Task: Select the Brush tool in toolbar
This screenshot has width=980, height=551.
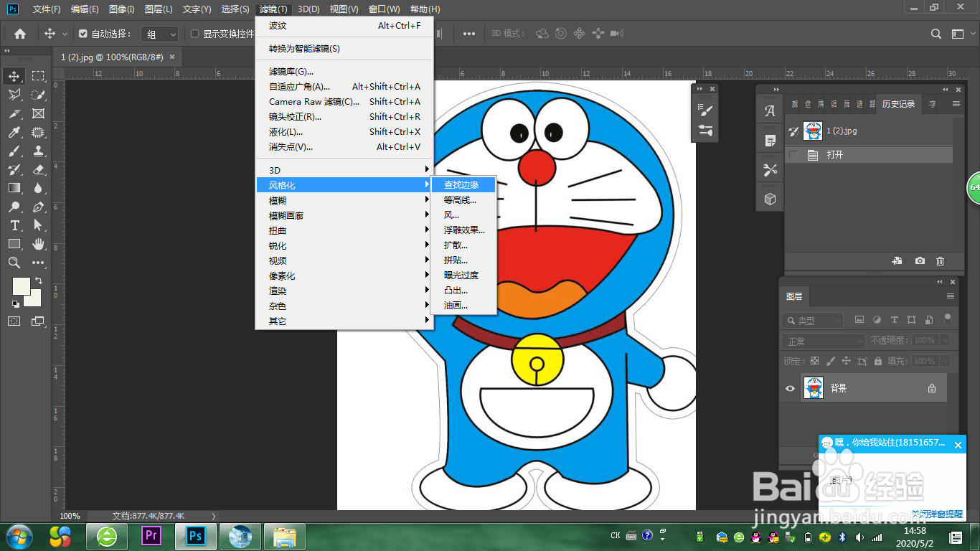Action: [x=14, y=151]
